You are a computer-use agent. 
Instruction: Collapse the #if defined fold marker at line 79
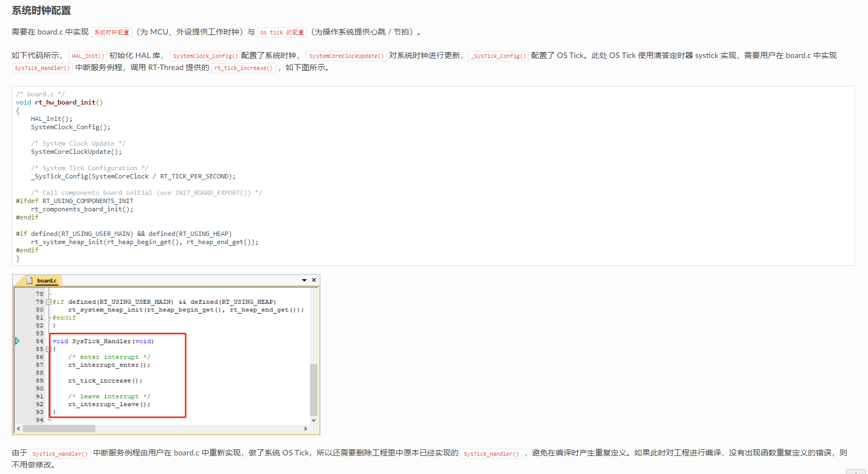(x=49, y=302)
